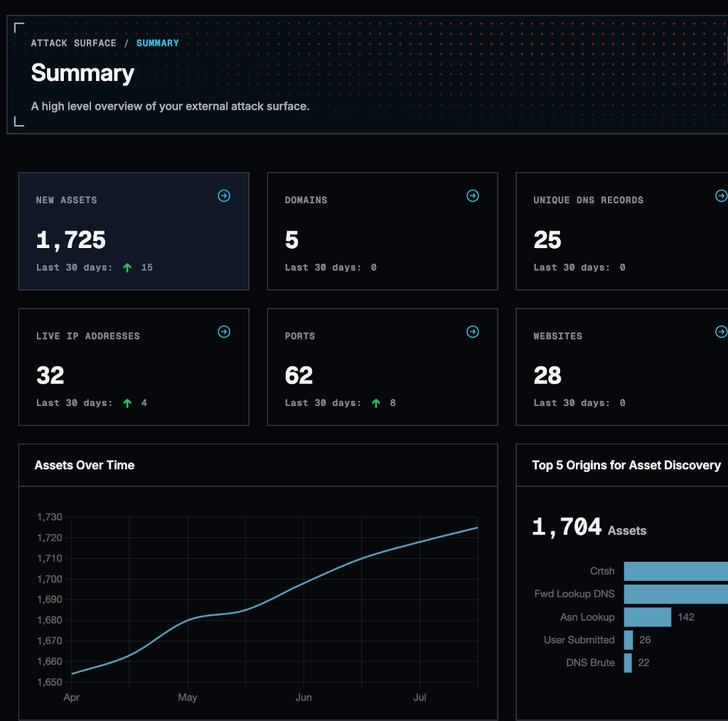
Task: Click the high level overview description text
Action: pyautogui.click(x=170, y=107)
